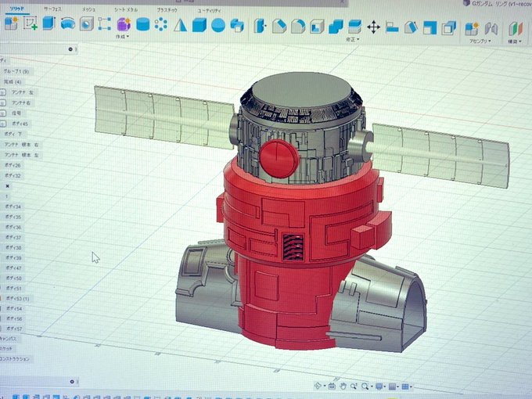The width and height of the screenshot is (532, 399).
Task: Select コンストラクション folder in browser
Action: tap(15, 359)
